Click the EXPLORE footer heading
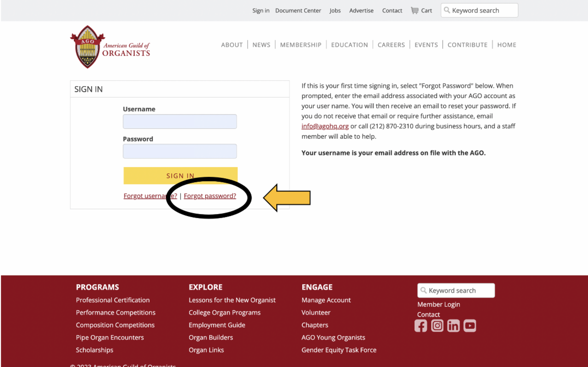This screenshot has height=367, width=588. click(206, 287)
